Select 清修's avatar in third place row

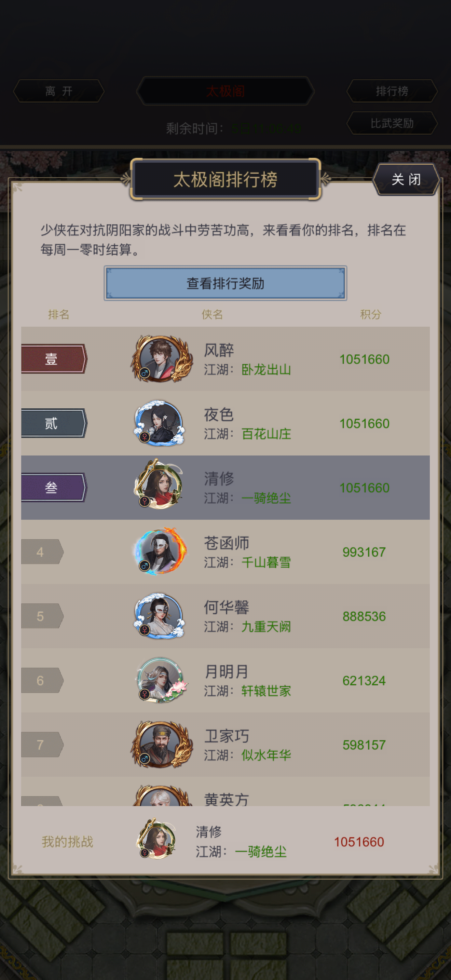click(159, 484)
